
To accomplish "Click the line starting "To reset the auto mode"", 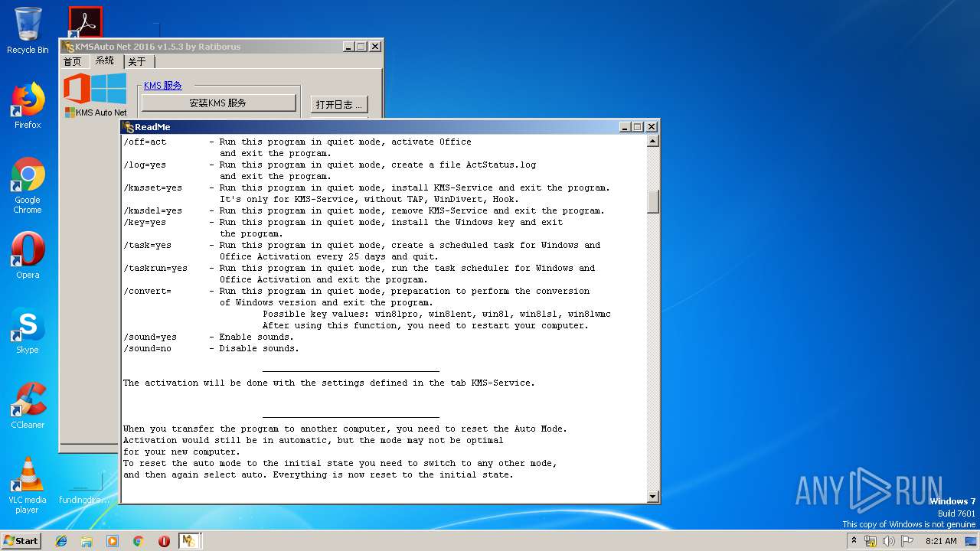I will point(340,463).
